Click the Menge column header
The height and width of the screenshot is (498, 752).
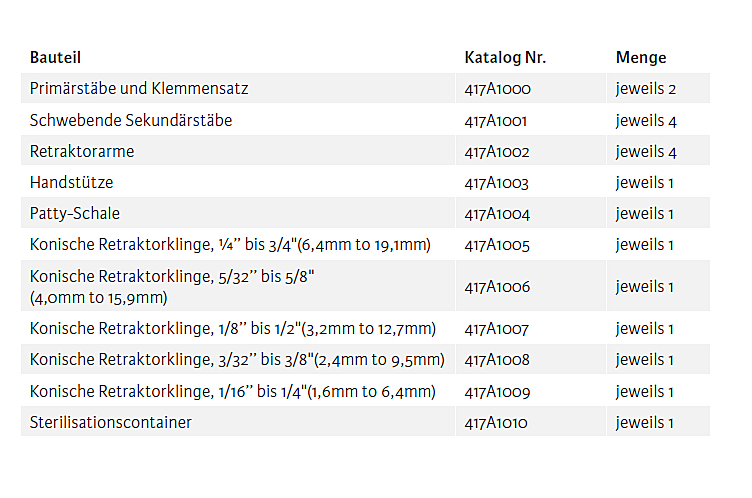point(641,58)
